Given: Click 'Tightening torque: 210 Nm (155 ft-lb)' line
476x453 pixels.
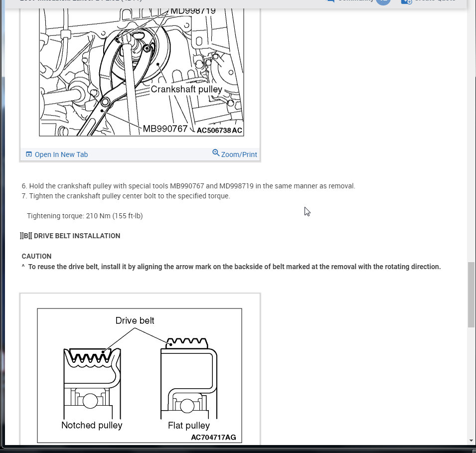Looking at the screenshot, I should coord(85,216).
